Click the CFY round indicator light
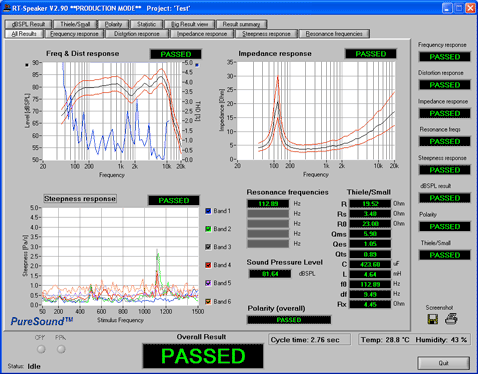 (41, 349)
